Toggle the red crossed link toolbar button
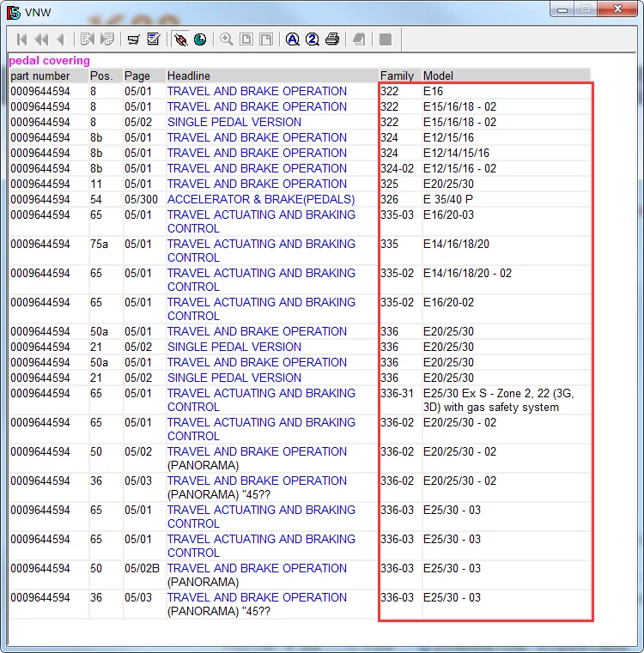Image resolution: width=644 pixels, height=653 pixels. point(180,39)
